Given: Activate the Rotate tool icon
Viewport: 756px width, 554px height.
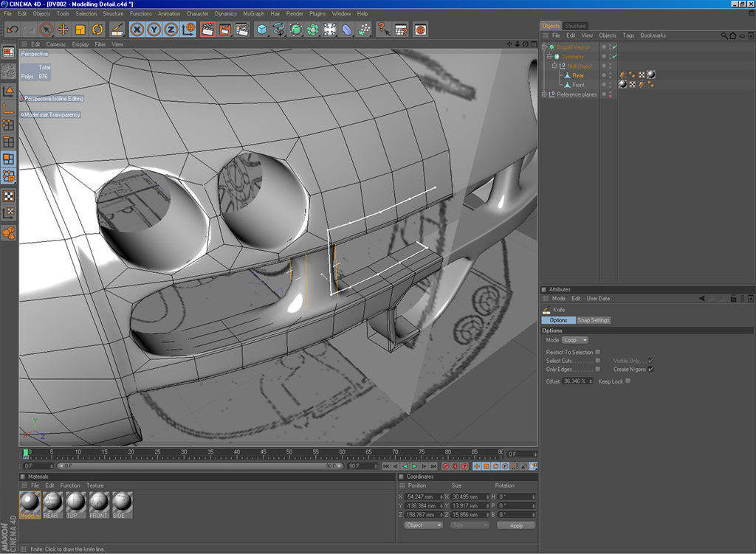Looking at the screenshot, I should 97,30.
